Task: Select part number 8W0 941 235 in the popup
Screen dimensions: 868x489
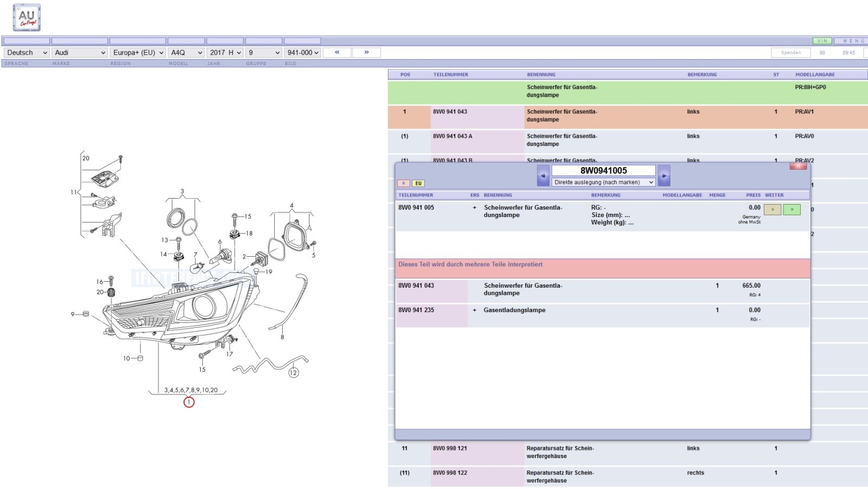Action: pos(416,310)
